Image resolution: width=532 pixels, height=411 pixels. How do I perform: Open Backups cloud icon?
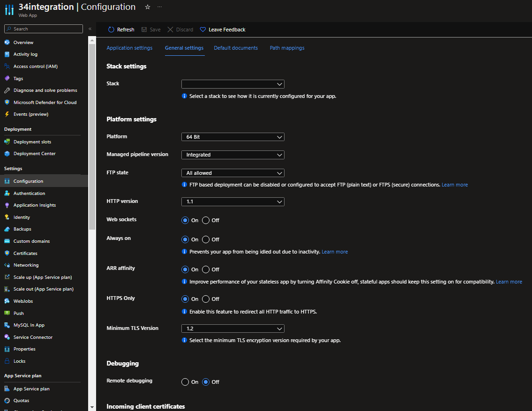[7, 229]
